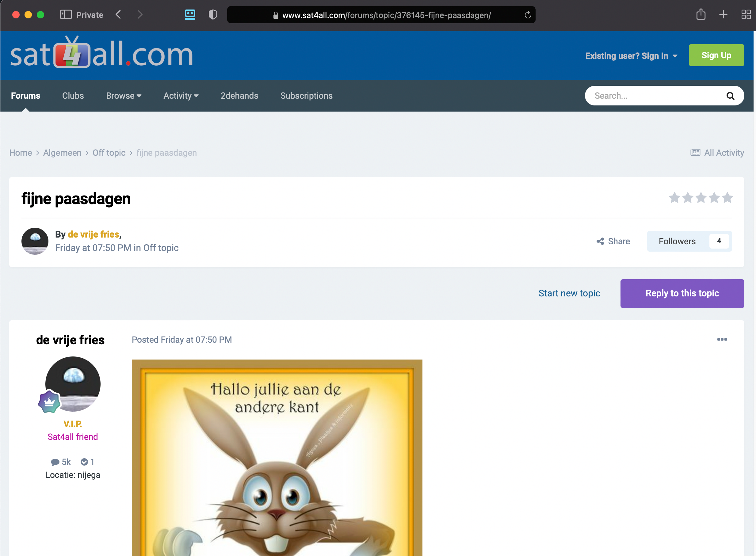Show the tab overview grid icon
This screenshot has height=556, width=756.
point(746,14)
